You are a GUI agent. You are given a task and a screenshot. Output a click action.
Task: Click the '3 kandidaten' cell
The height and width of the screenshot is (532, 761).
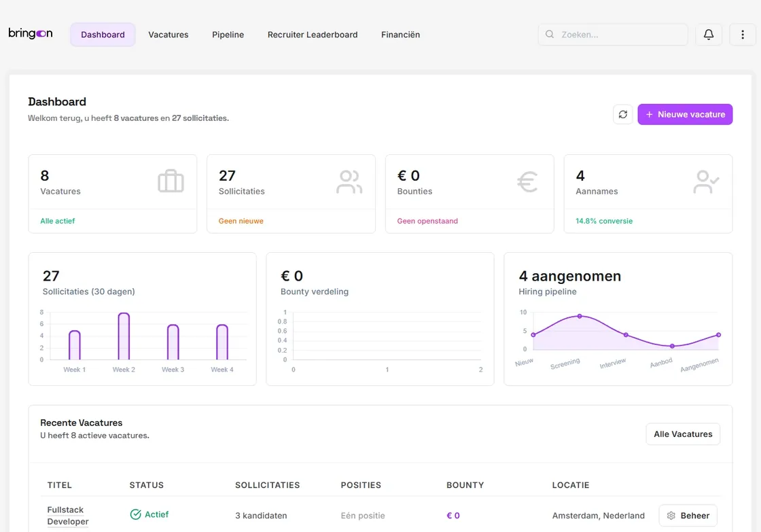tap(261, 516)
